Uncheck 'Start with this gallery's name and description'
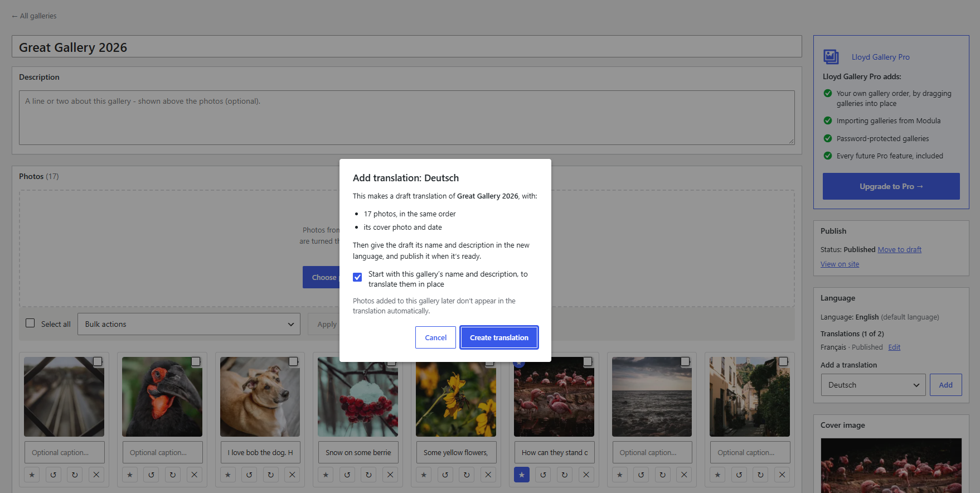 tap(357, 277)
